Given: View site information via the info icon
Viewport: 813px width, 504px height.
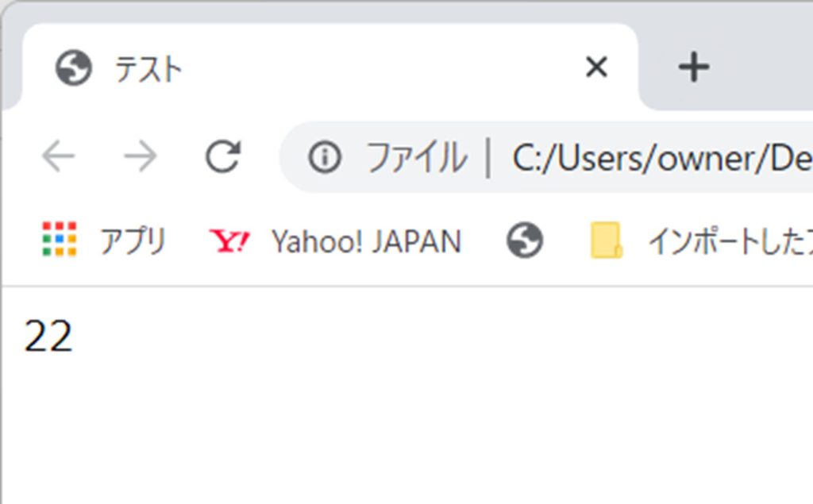Looking at the screenshot, I should coord(325,158).
